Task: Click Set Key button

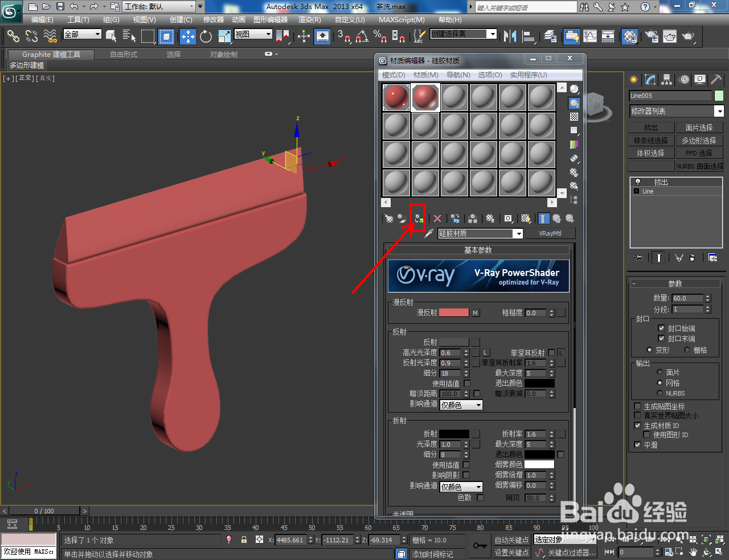Action: [511, 553]
